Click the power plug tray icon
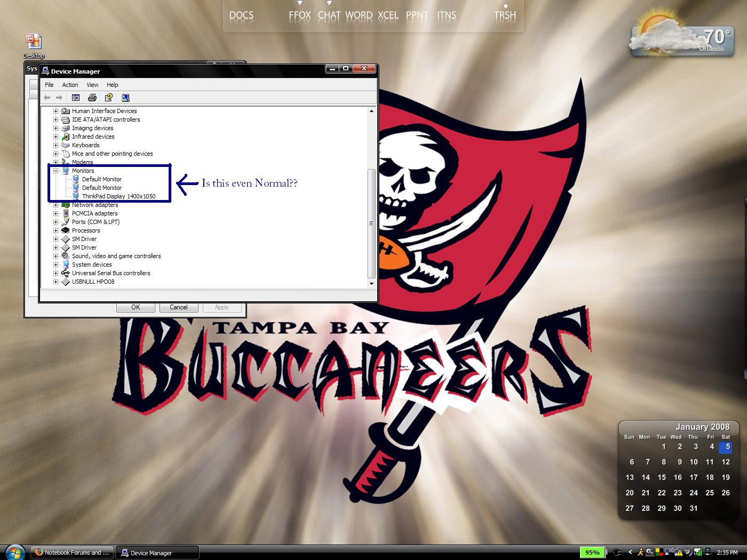 tap(617, 553)
